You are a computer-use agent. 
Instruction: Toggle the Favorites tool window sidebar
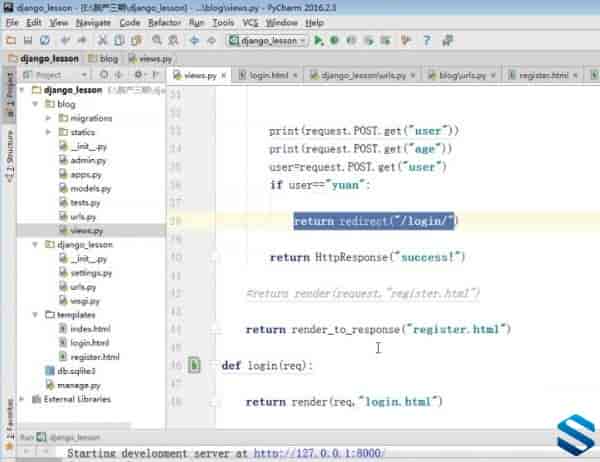pos(8,412)
